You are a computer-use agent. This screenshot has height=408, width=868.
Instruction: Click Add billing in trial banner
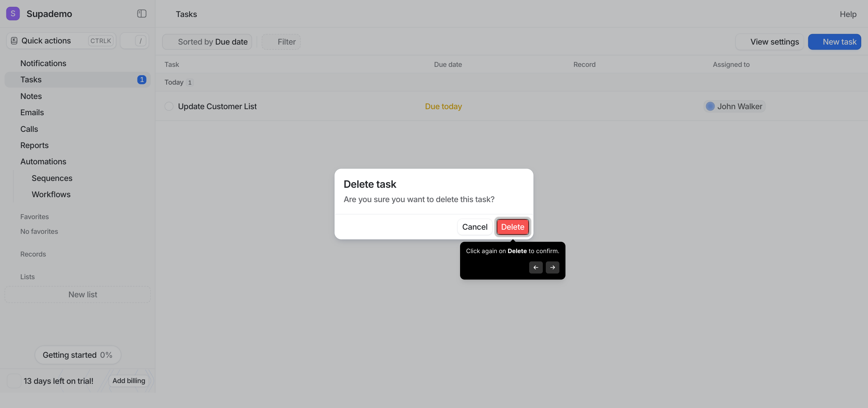[129, 381]
